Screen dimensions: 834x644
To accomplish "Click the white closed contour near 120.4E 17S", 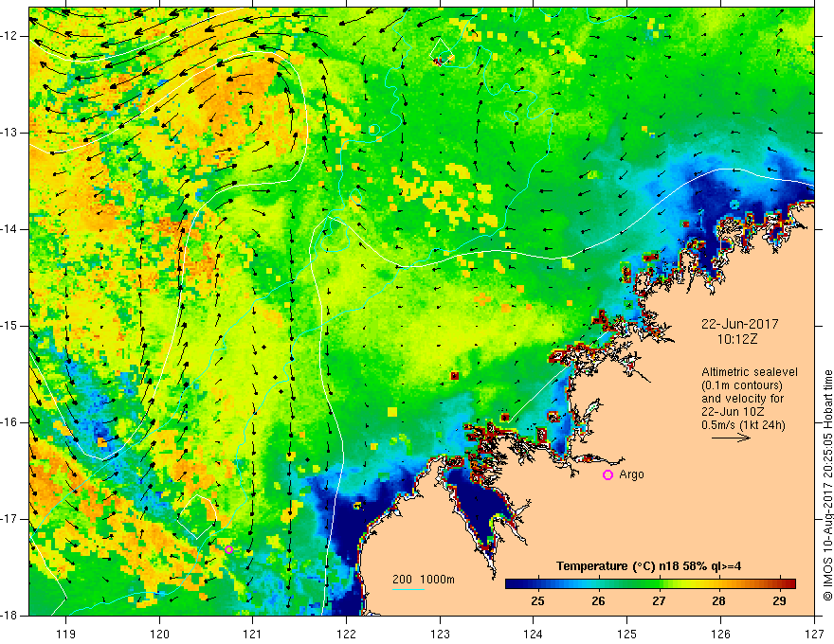I will tap(197, 516).
